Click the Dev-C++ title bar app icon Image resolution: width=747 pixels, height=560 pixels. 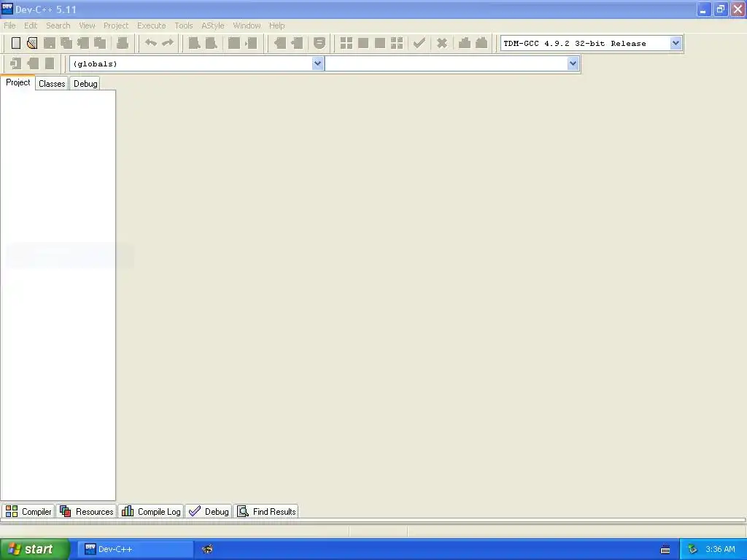click(7, 9)
